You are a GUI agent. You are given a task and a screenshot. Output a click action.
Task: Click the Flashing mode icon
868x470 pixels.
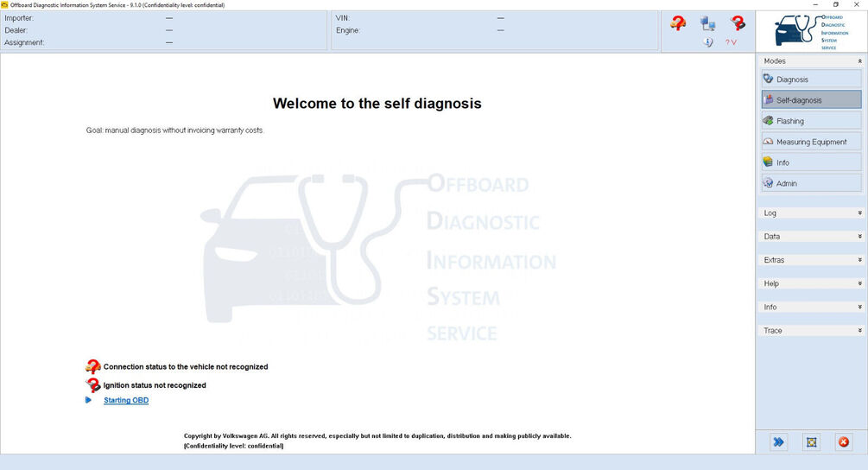(x=769, y=120)
